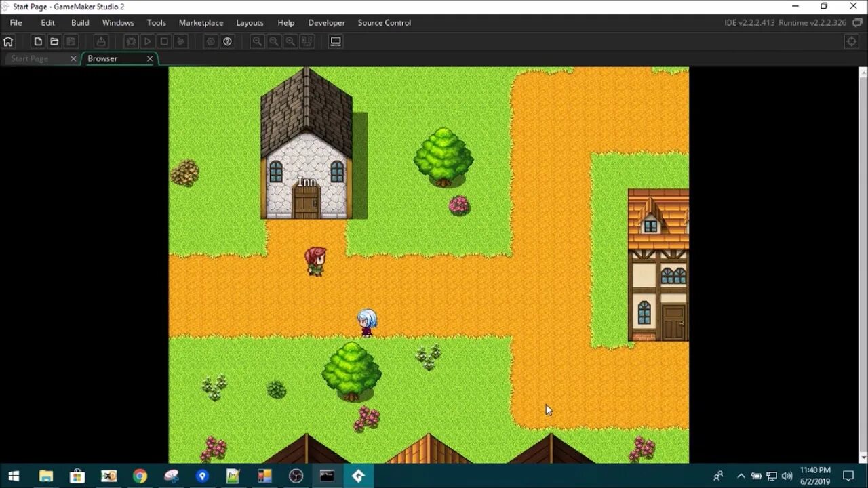The image size is (868, 488).
Task: Open the Windows menu
Action: tap(118, 22)
